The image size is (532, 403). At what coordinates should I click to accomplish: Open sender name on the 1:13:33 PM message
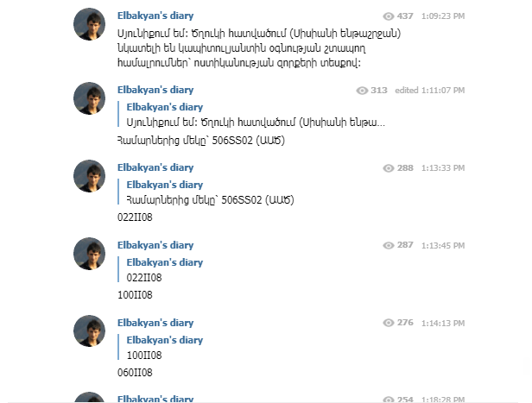click(x=155, y=167)
